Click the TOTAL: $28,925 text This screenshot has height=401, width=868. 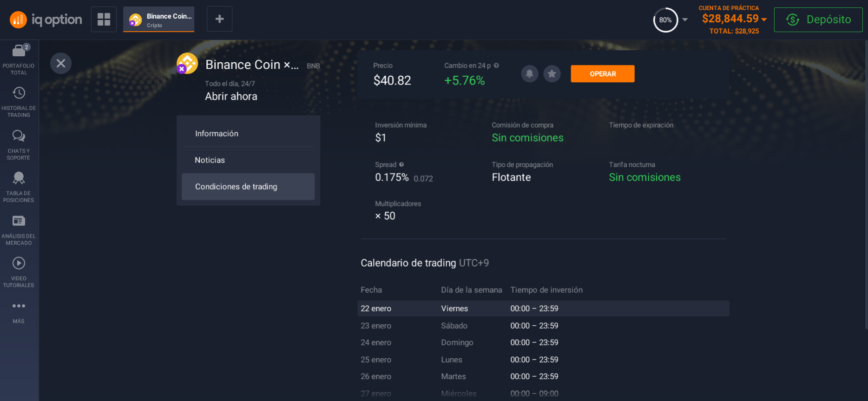pos(734,31)
